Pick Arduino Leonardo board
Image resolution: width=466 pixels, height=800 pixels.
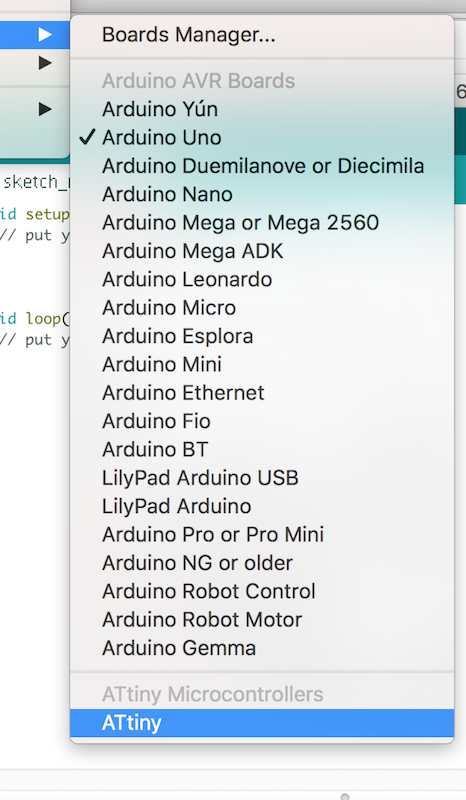262,279
